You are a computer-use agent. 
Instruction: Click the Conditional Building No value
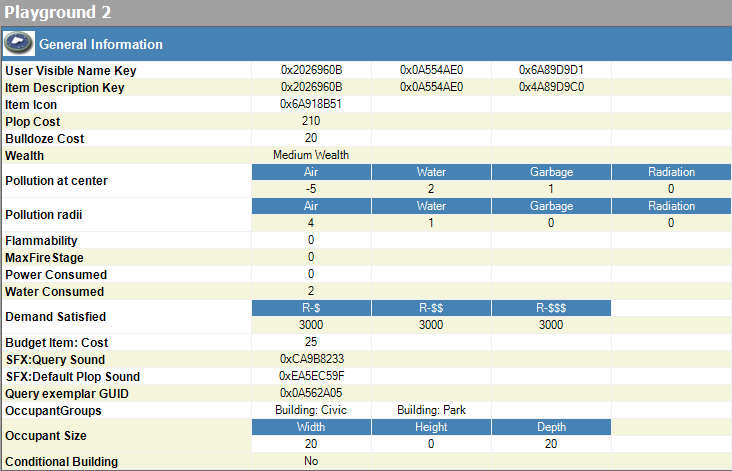pyautogui.click(x=311, y=461)
